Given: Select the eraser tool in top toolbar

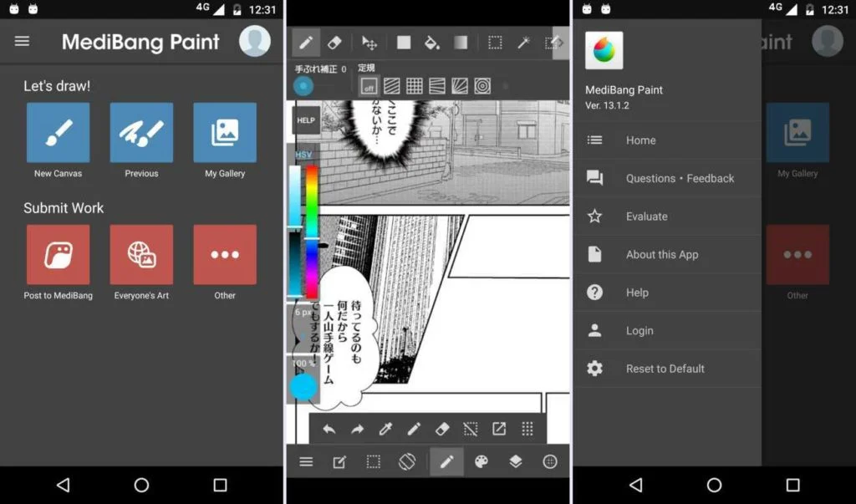Looking at the screenshot, I should 334,43.
